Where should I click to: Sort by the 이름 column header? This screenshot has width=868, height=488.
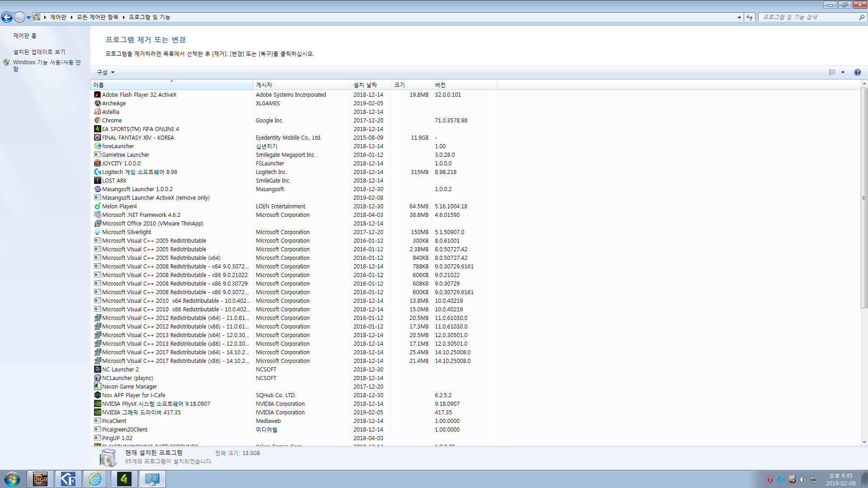click(x=172, y=85)
